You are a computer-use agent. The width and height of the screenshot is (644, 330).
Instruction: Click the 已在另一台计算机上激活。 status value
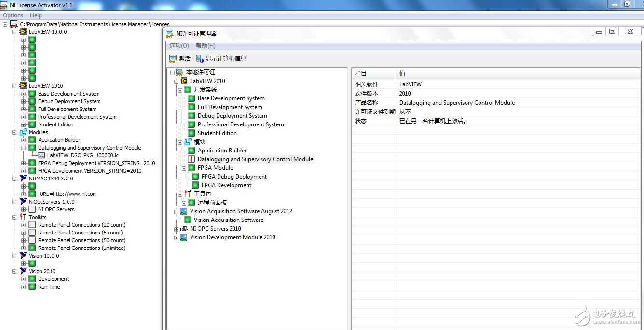click(433, 121)
